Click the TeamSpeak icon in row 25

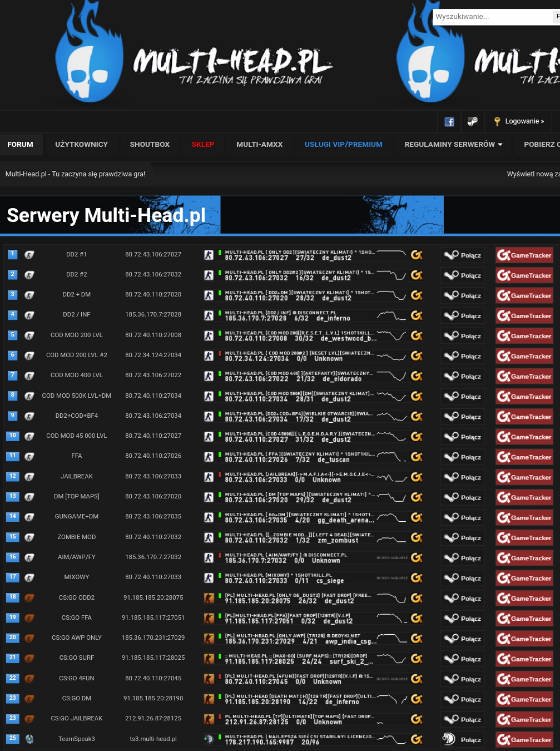(x=29, y=739)
